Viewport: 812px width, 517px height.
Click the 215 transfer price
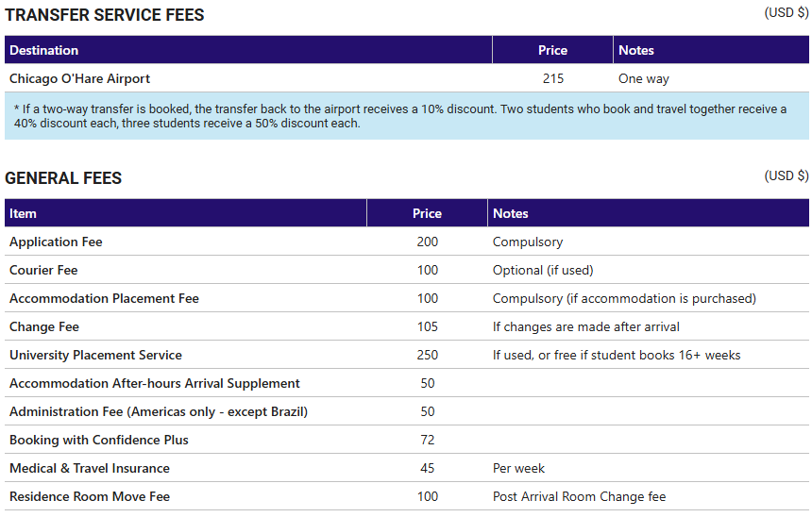click(553, 78)
